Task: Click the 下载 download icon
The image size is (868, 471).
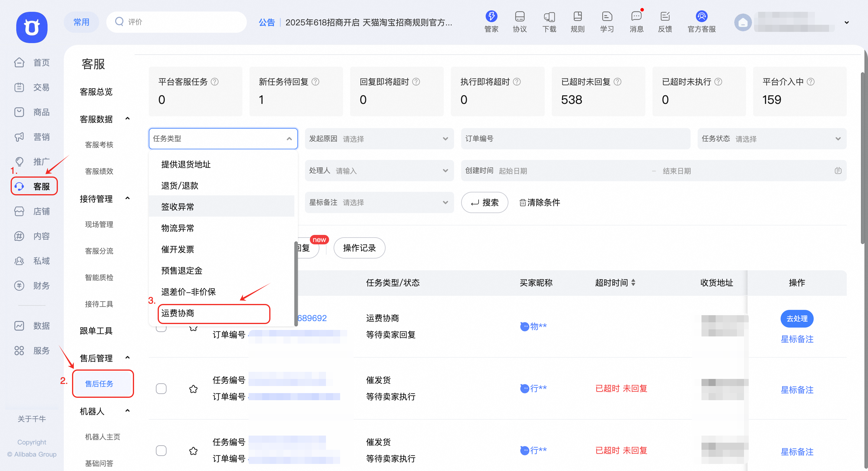Action: tap(549, 16)
